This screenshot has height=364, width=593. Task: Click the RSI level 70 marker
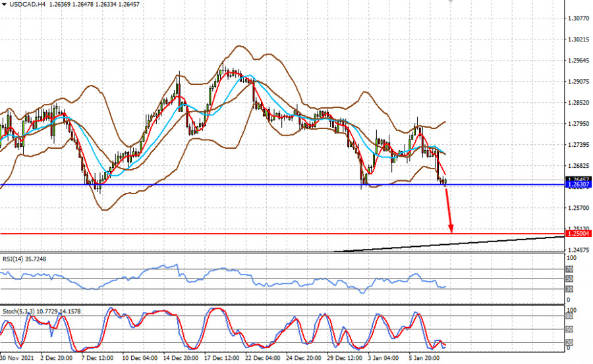click(569, 269)
